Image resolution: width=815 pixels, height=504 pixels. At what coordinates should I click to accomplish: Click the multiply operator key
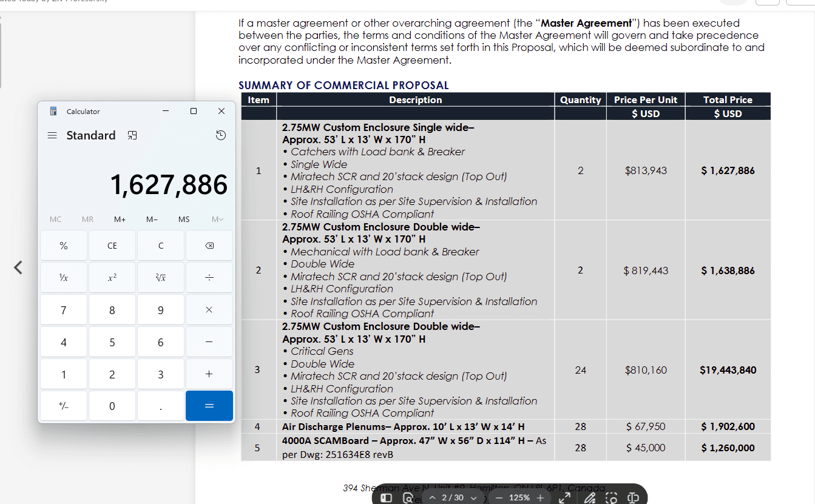point(209,310)
